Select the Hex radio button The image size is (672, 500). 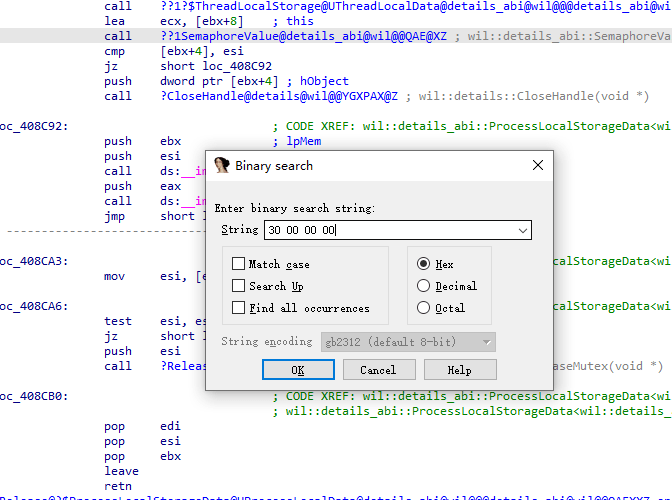pyautogui.click(x=423, y=263)
